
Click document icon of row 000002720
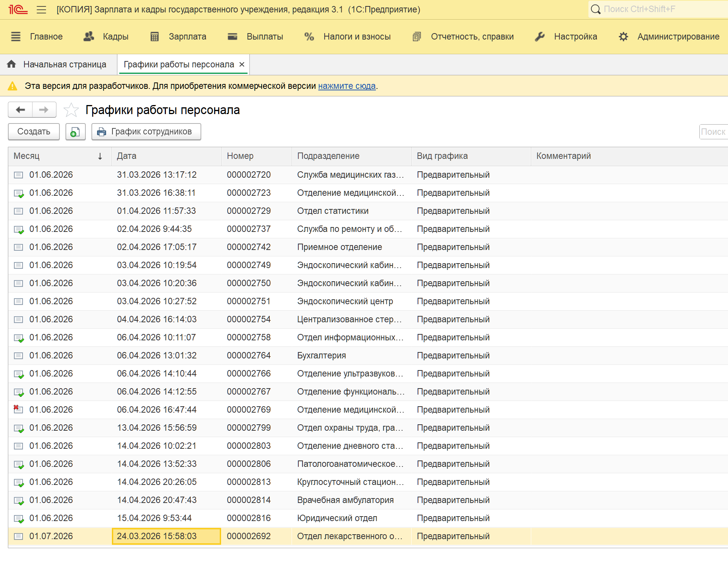pyautogui.click(x=18, y=175)
